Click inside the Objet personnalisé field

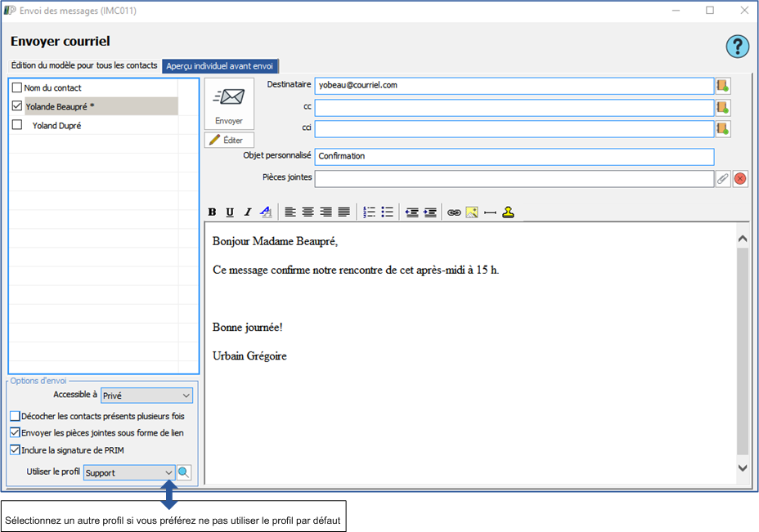(x=514, y=156)
